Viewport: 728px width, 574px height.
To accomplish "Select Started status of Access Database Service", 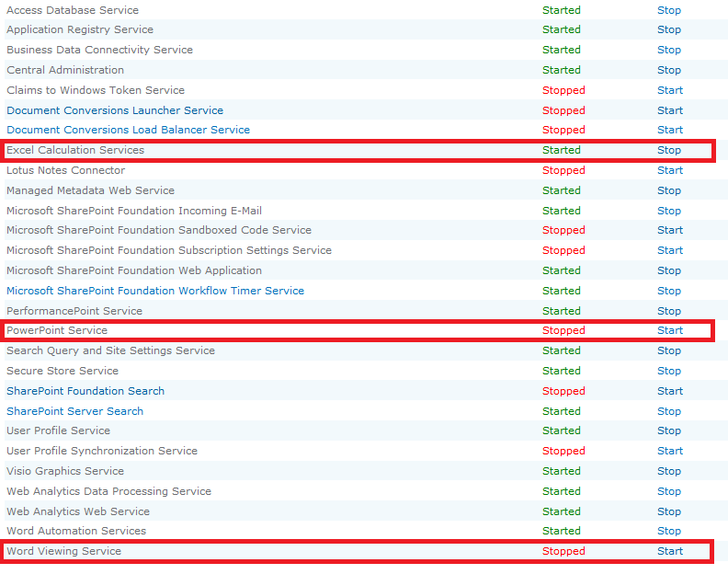I will tap(562, 10).
